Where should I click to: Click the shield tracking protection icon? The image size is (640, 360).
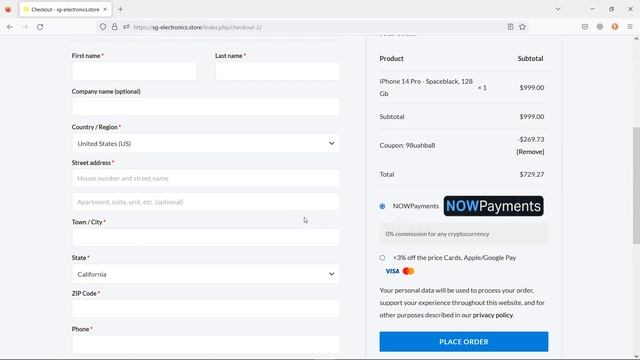tap(103, 27)
